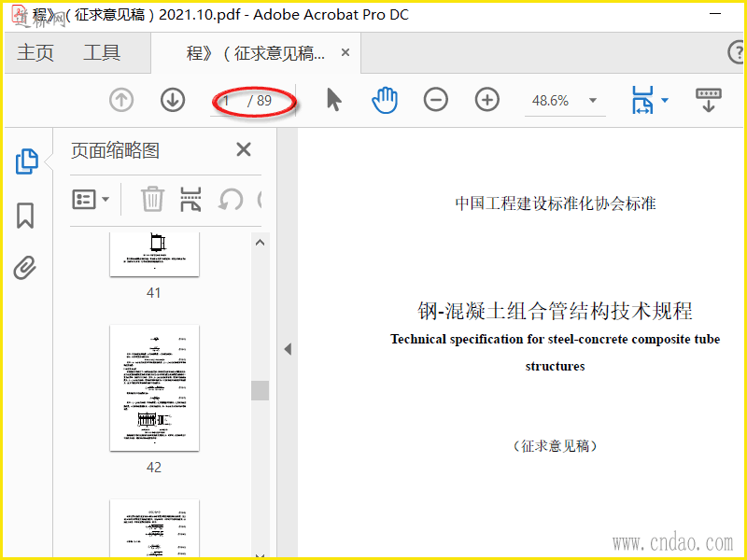Screen dimensions: 747x560
Task: Open the bookmarks panel icon
Action: (25, 216)
